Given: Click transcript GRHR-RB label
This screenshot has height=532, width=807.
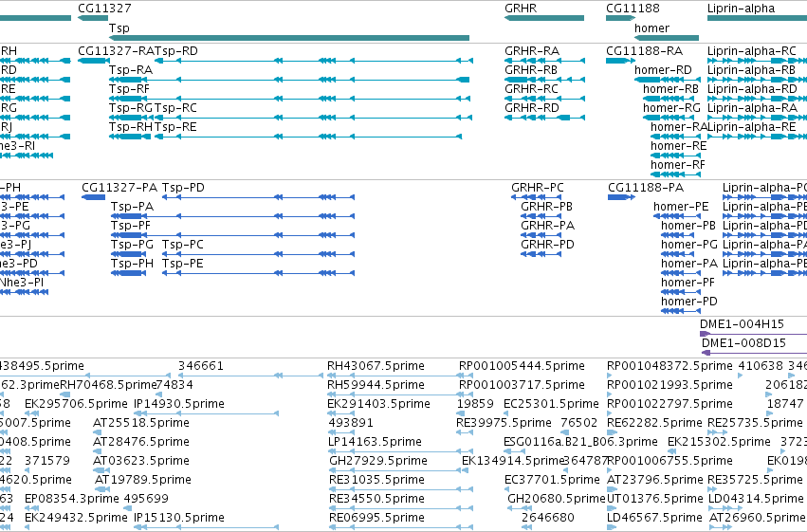Looking at the screenshot, I should tap(531, 70).
